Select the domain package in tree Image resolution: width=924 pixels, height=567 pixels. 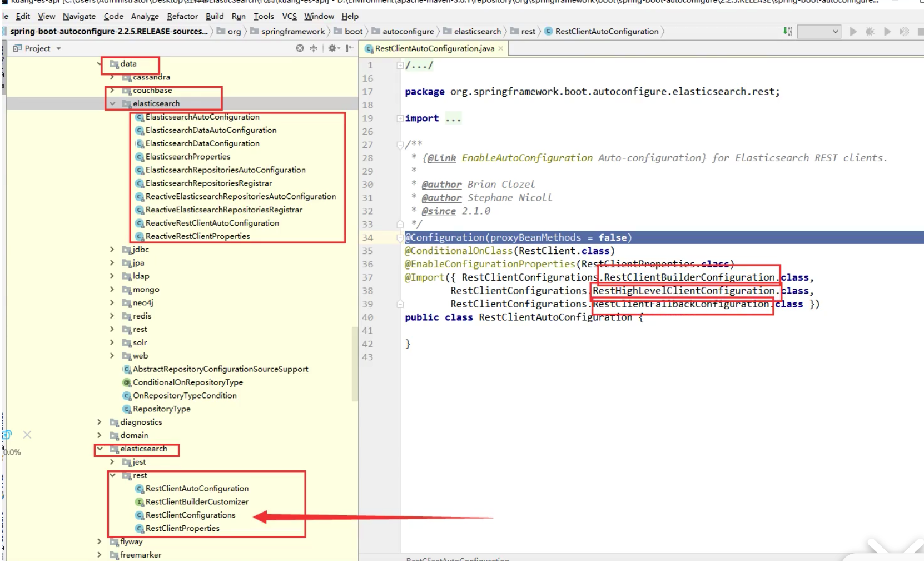134,436
